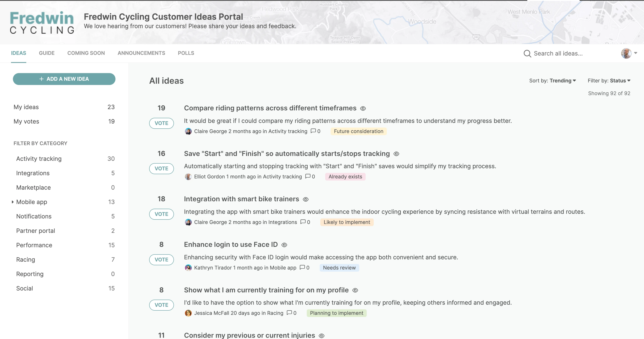Click the comment icon on Face ID idea
644x339 pixels.
pyautogui.click(x=302, y=267)
